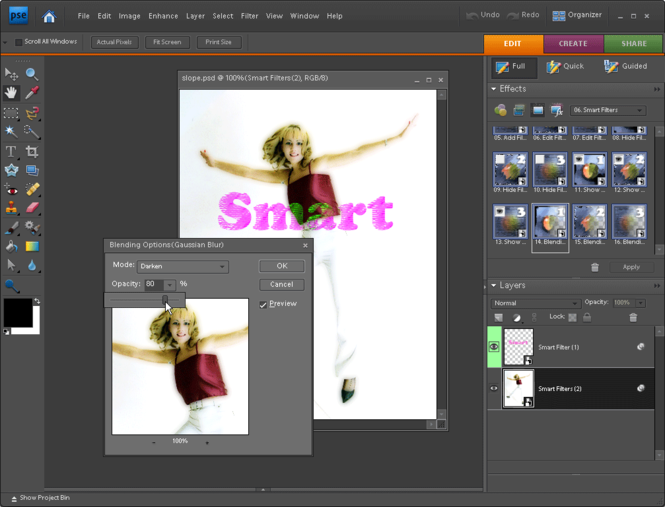Collapse the Effects panel

494,89
